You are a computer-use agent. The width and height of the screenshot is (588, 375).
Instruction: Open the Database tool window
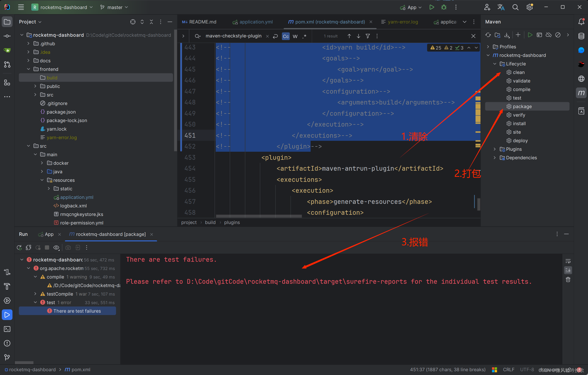(581, 36)
